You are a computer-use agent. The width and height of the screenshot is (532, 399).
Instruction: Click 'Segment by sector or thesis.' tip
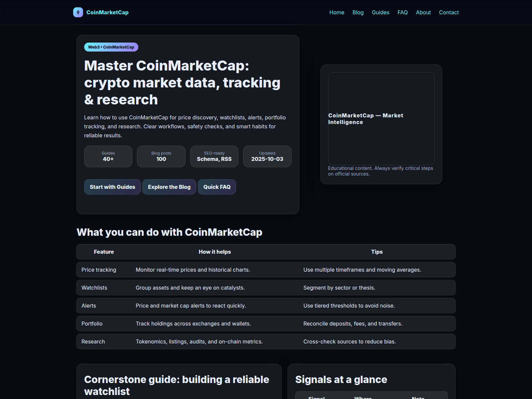click(x=339, y=288)
